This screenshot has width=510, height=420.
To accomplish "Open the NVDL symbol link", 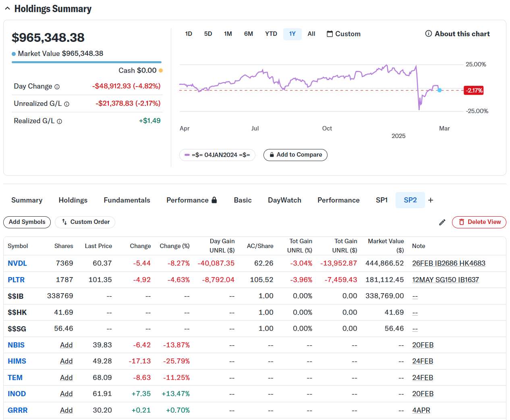I will pos(17,263).
